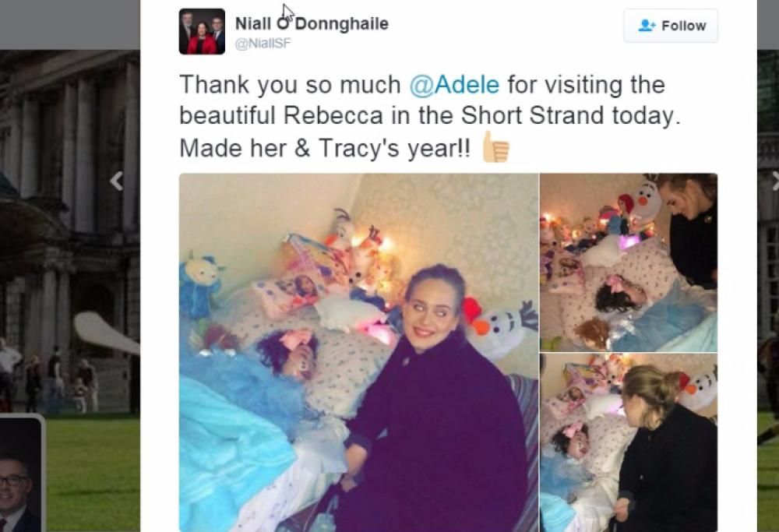The width and height of the screenshot is (779, 532).
Task: Click the word Rebecca in tweet
Action: point(333,116)
